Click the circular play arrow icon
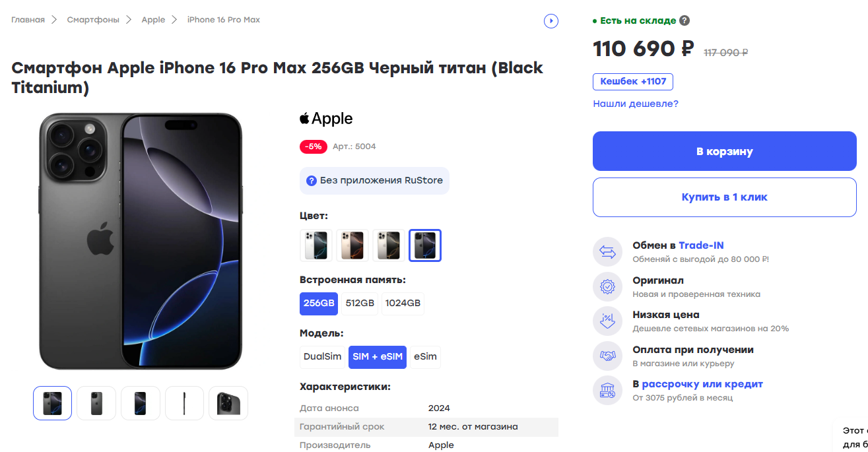The width and height of the screenshot is (868, 452). tap(551, 21)
